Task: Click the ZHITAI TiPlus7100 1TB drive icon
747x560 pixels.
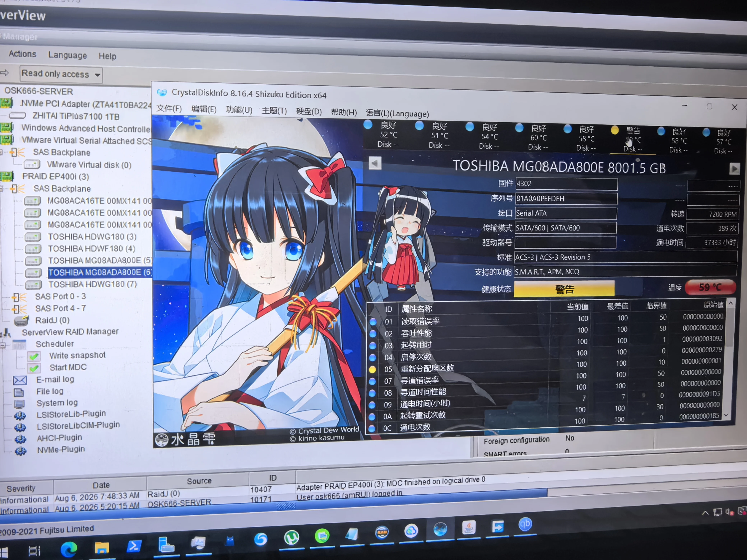Action: pyautogui.click(x=18, y=115)
